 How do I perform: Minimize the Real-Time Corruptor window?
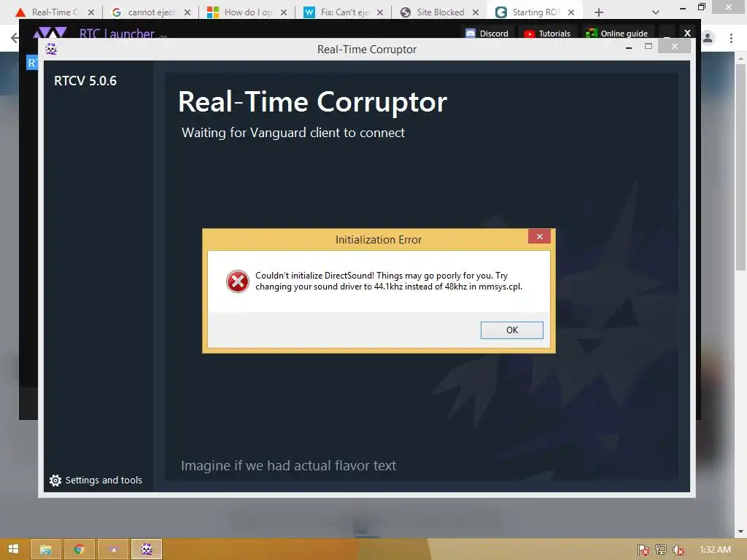click(x=629, y=47)
